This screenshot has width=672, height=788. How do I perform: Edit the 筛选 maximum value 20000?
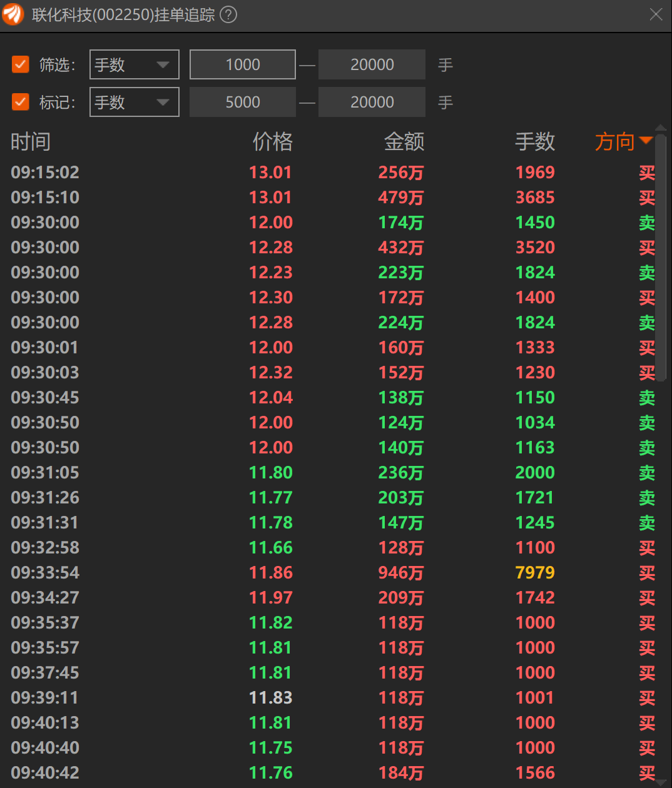tap(372, 64)
